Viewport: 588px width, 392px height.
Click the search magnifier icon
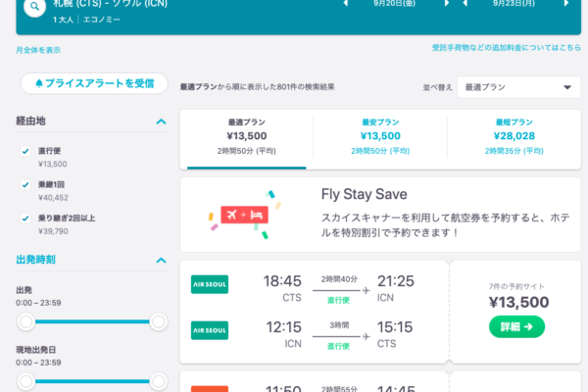pyautogui.click(x=34, y=7)
